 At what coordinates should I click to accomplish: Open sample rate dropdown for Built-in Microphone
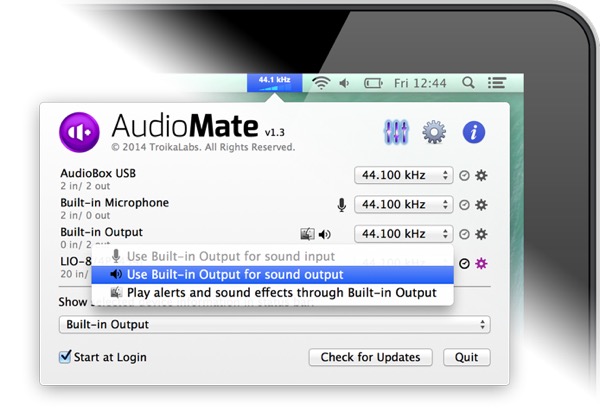tap(404, 205)
